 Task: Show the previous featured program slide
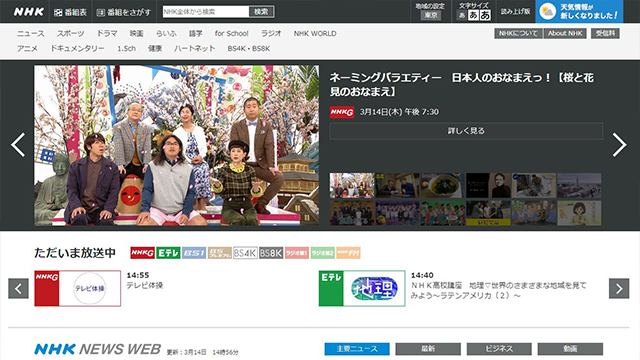point(18,144)
